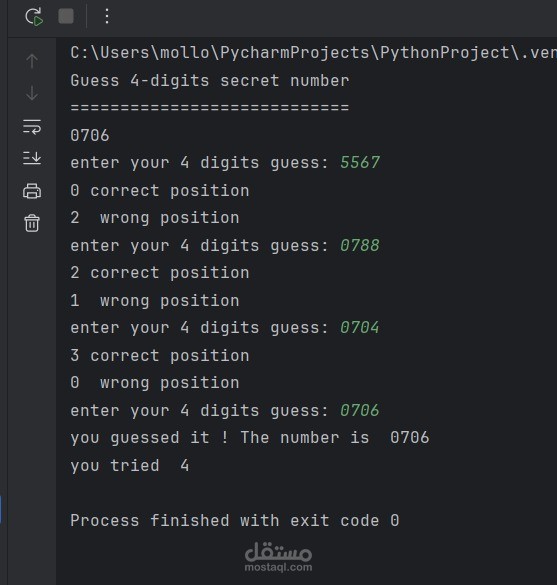The height and width of the screenshot is (585, 557).
Task: Click the interpreter path line in console
Action: pos(313,53)
